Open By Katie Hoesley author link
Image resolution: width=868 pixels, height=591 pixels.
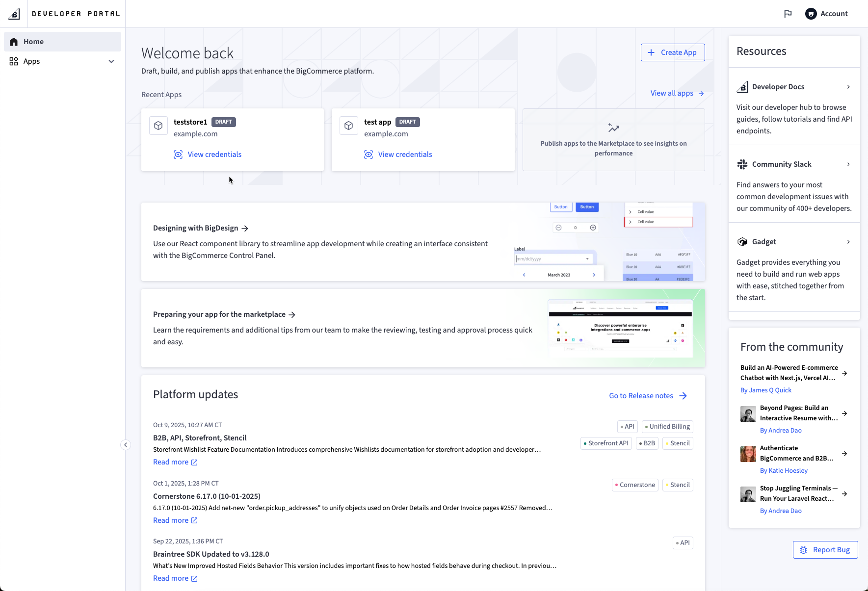[x=784, y=471]
